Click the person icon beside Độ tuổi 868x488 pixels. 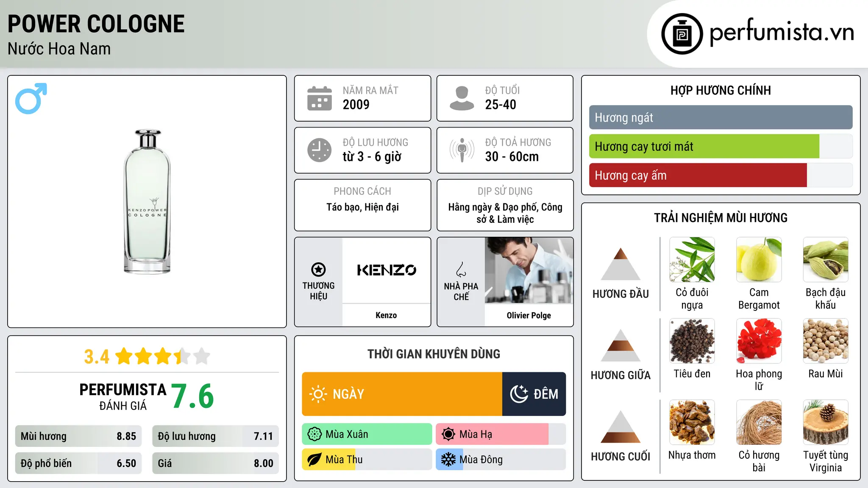click(x=462, y=98)
